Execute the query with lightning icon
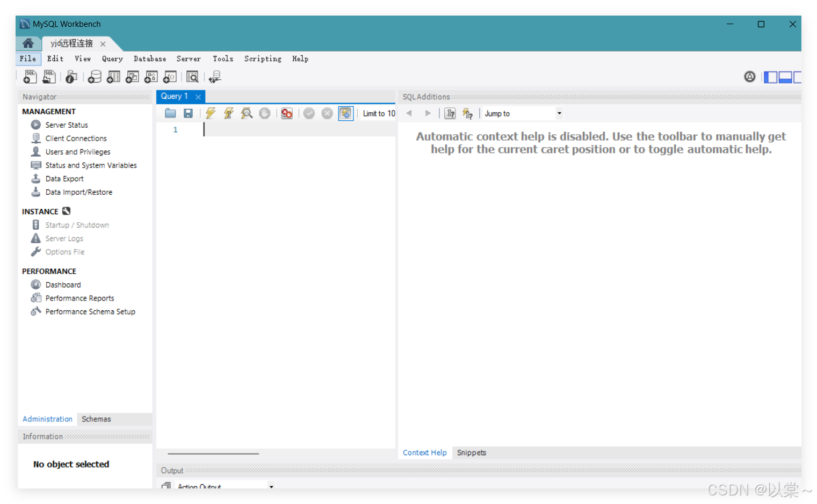The image size is (817, 504). [x=211, y=113]
